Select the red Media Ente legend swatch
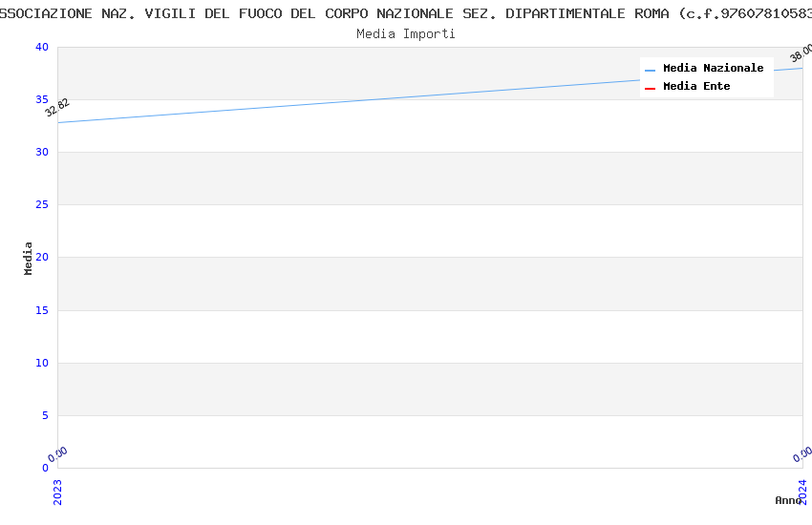This screenshot has width=812, height=525. (650, 89)
